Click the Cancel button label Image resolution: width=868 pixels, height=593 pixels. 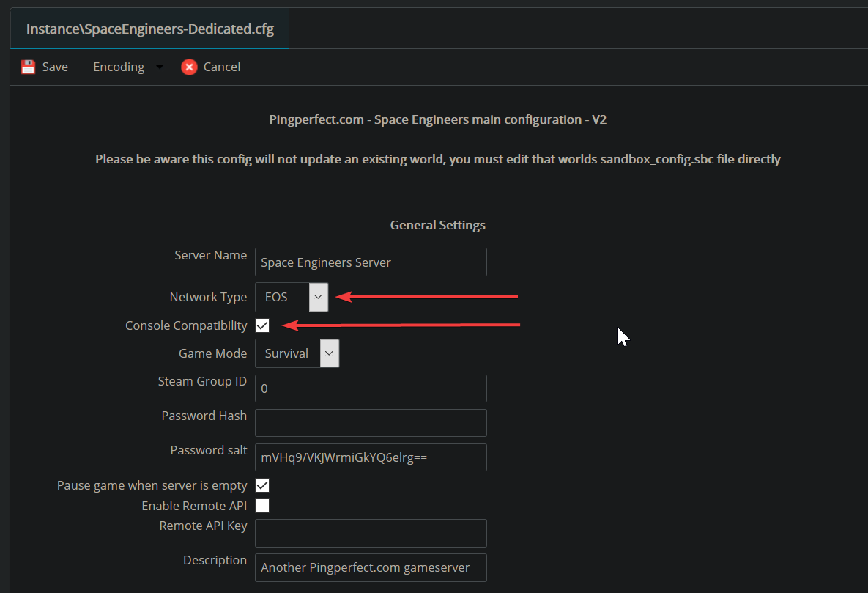tap(221, 67)
